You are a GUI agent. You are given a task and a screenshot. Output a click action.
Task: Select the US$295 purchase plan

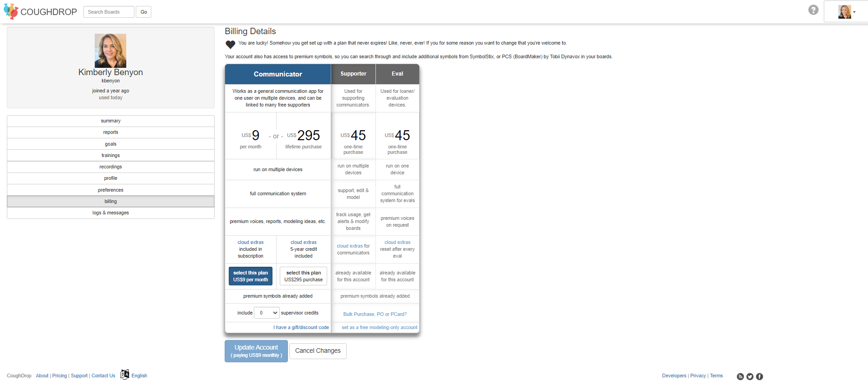(x=303, y=276)
